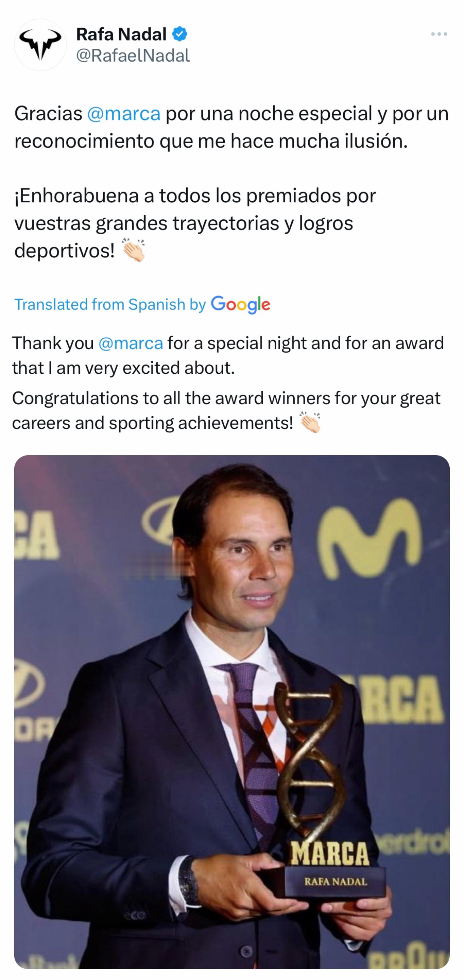The height and width of the screenshot is (980, 464).
Task: Open Rafa Nadal's bull logo avatar
Action: pyautogui.click(x=40, y=44)
